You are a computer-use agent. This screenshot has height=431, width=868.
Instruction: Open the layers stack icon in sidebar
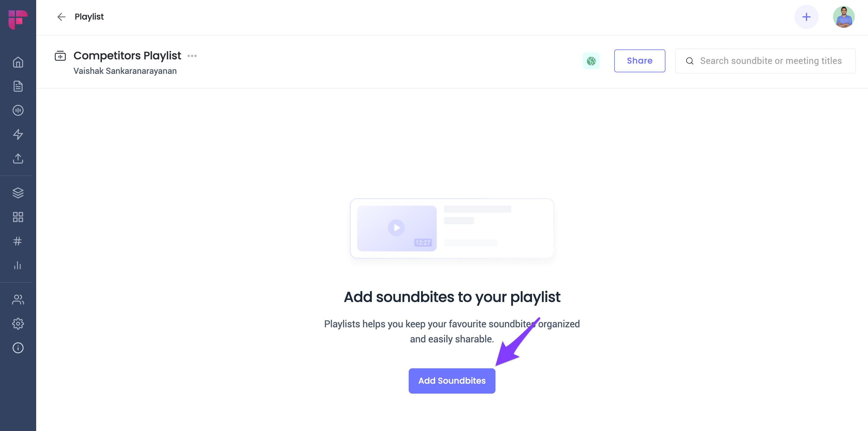coord(18,193)
